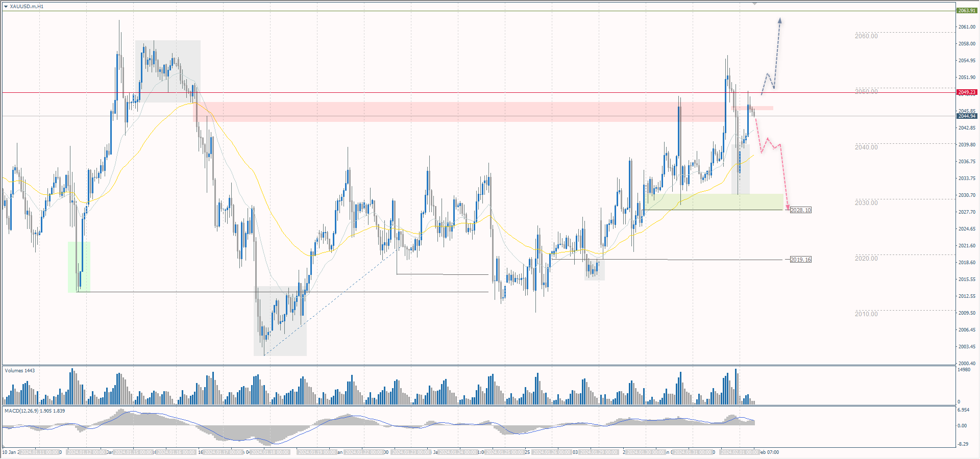Image resolution: width=980 pixels, height=459 pixels.
Task: Click the 2024.01.15 00:00 date marker
Action: 133,452
